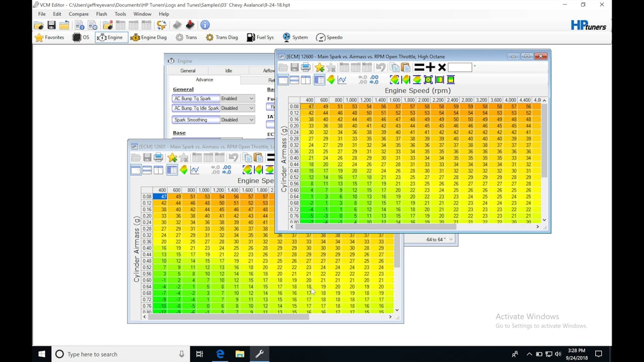Click the OS button in navigation bar

point(82,37)
